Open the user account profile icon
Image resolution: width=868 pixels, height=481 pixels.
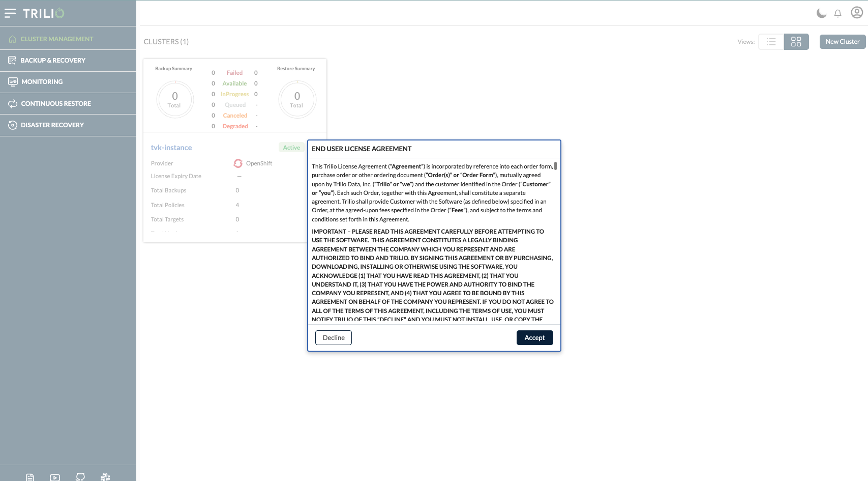(857, 13)
